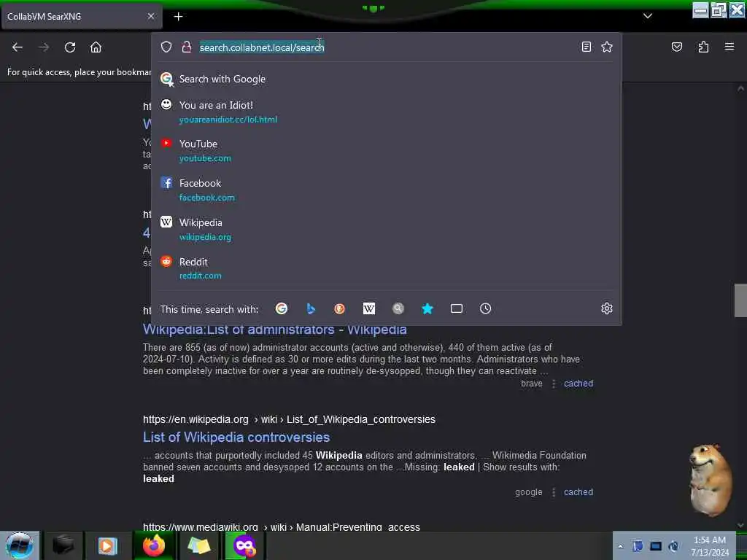
Task: Open search settings gear icon
Action: point(606,308)
